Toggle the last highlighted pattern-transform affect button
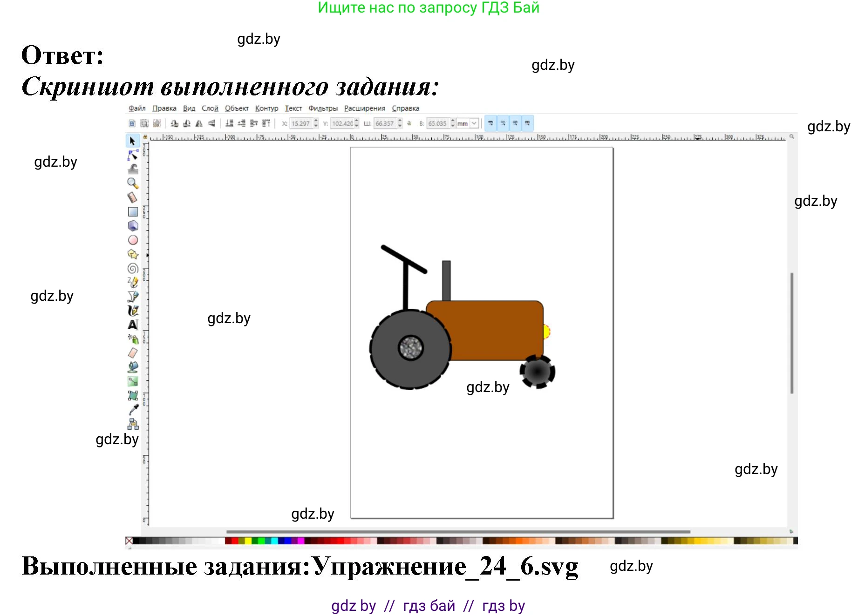This screenshot has height=616, width=858. click(527, 123)
